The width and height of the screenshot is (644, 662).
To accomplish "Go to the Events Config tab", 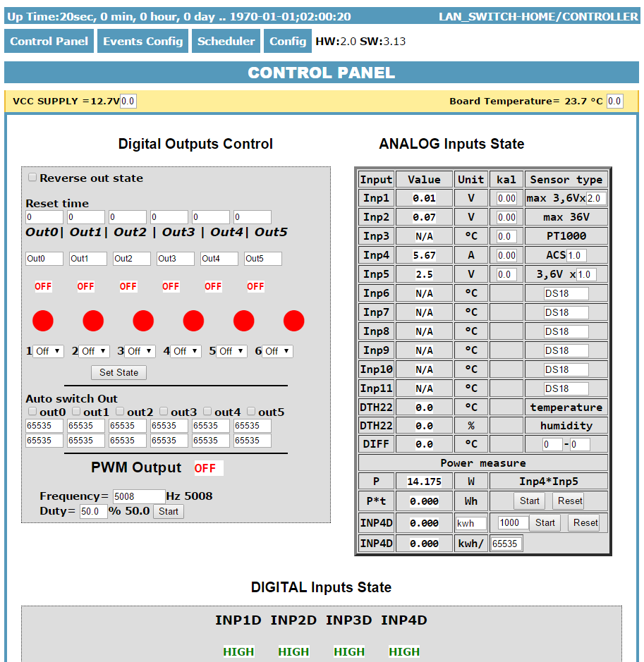I will pyautogui.click(x=142, y=41).
